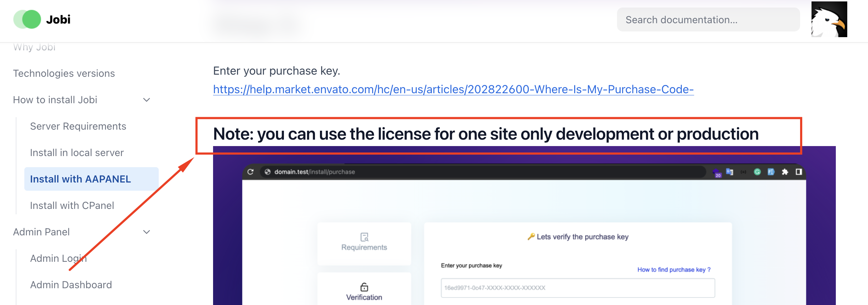
Task: Click the puzzle extensions icon
Action: click(785, 172)
